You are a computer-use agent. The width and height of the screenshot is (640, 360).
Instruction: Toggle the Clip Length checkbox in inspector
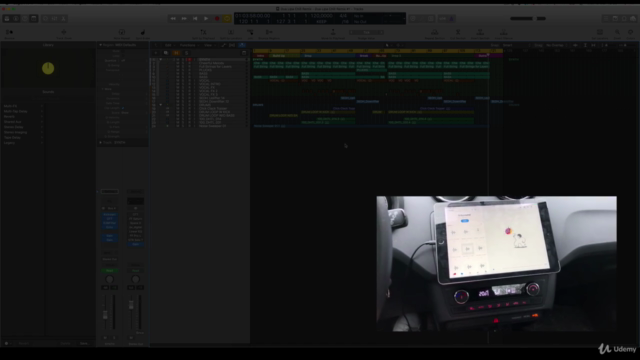(x=123, y=108)
